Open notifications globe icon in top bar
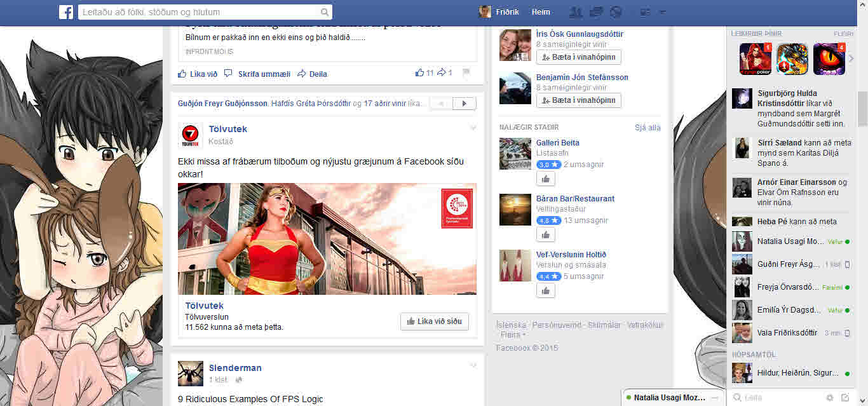This screenshot has width=868, height=406. pos(615,12)
